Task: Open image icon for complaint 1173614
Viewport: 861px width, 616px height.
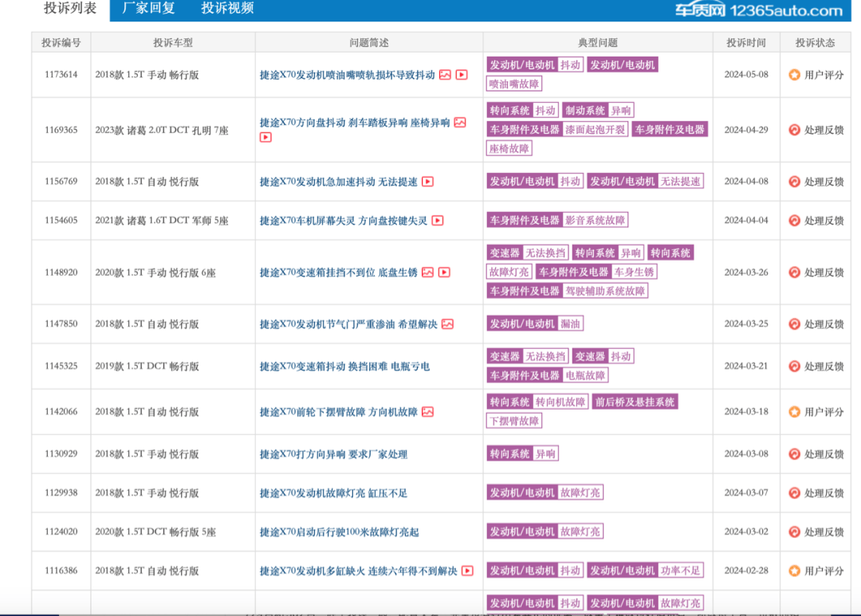Action: [x=446, y=75]
